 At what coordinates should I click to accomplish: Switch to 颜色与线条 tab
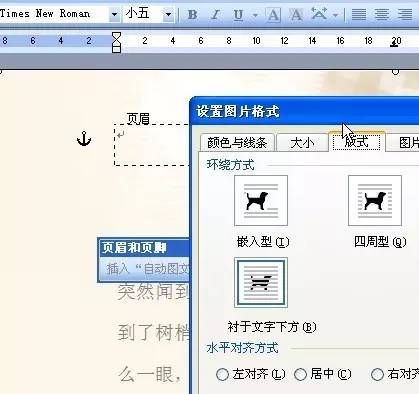[237, 143]
